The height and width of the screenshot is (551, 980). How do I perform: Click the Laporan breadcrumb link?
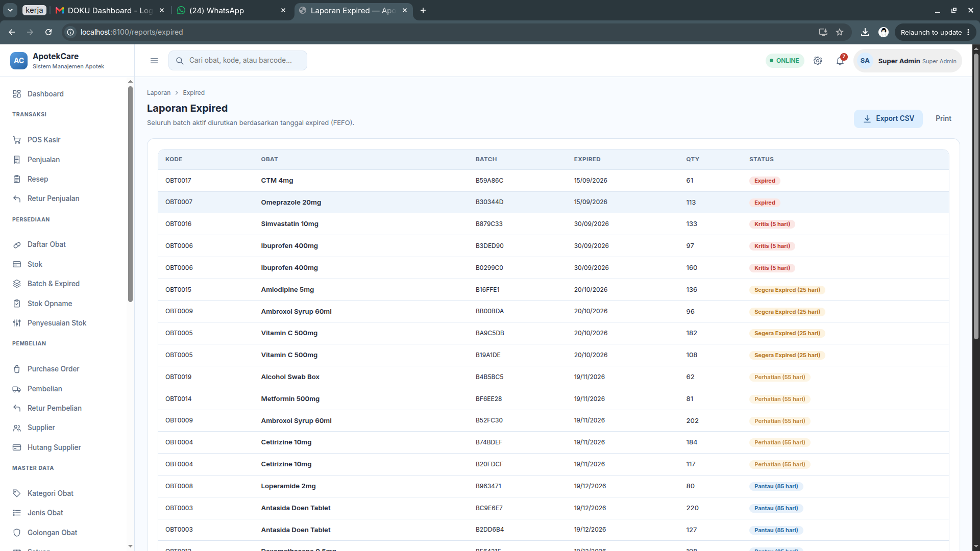pyautogui.click(x=159, y=93)
